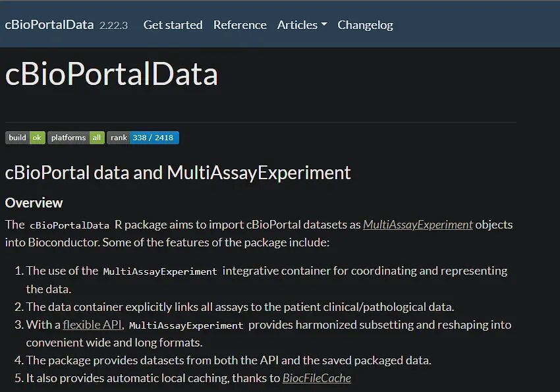Click list item 5 about automatic local caching
Image resolution: width=560 pixels, height=392 pixels.
[188, 378]
